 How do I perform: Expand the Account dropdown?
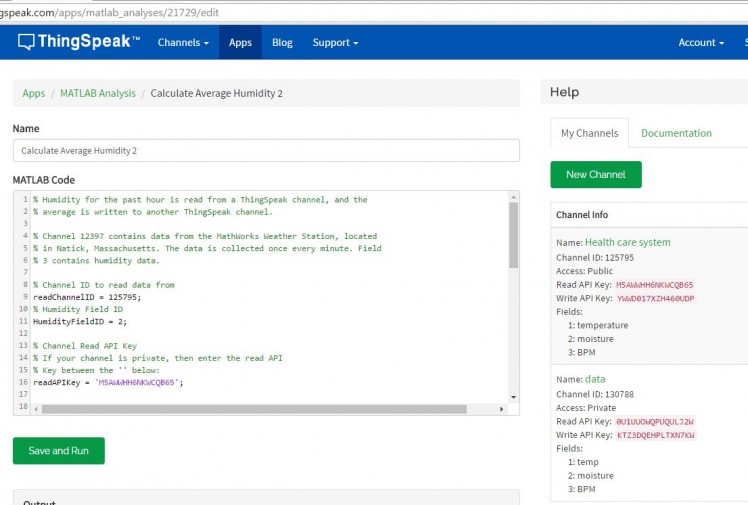pyautogui.click(x=701, y=43)
